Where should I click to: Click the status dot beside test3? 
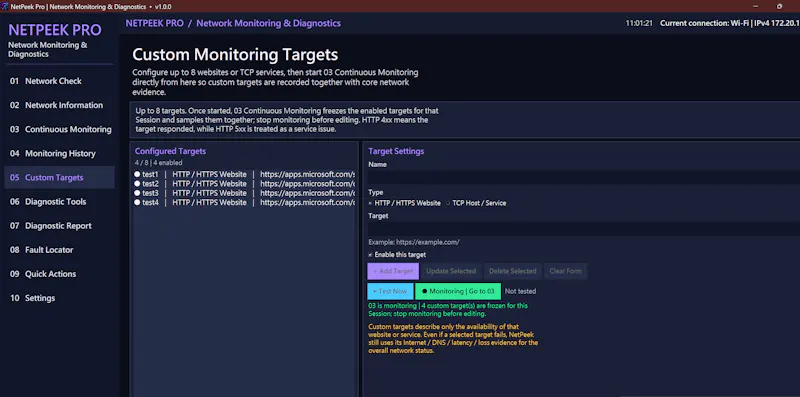tap(137, 193)
